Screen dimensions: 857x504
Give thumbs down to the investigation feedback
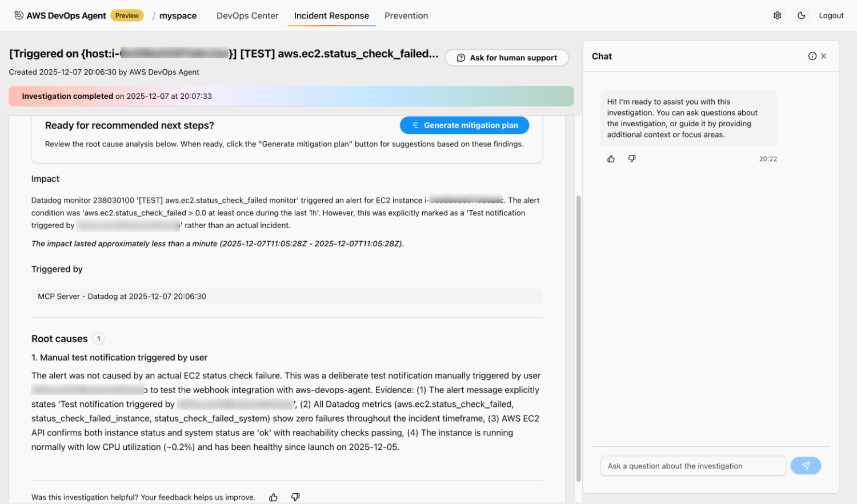(x=295, y=497)
